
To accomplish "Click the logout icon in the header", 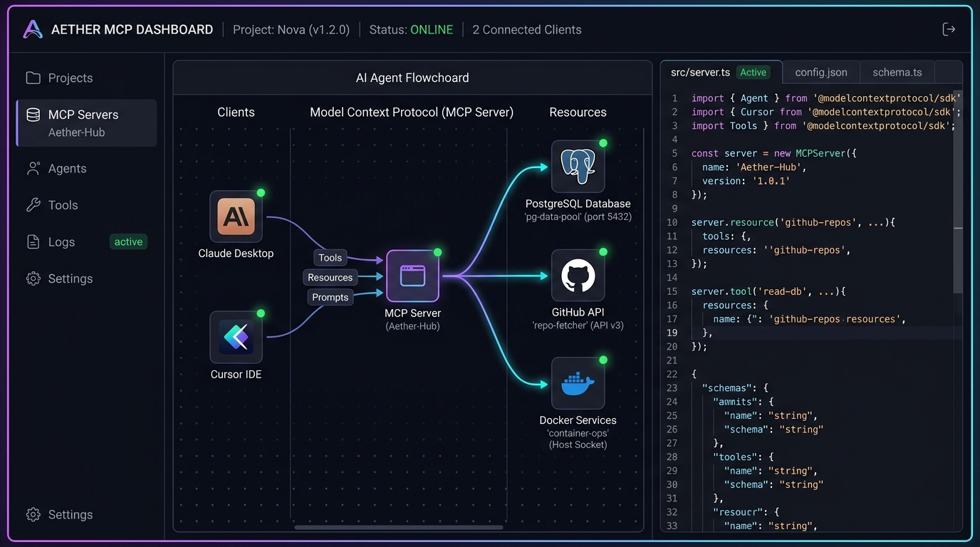I will tap(949, 29).
